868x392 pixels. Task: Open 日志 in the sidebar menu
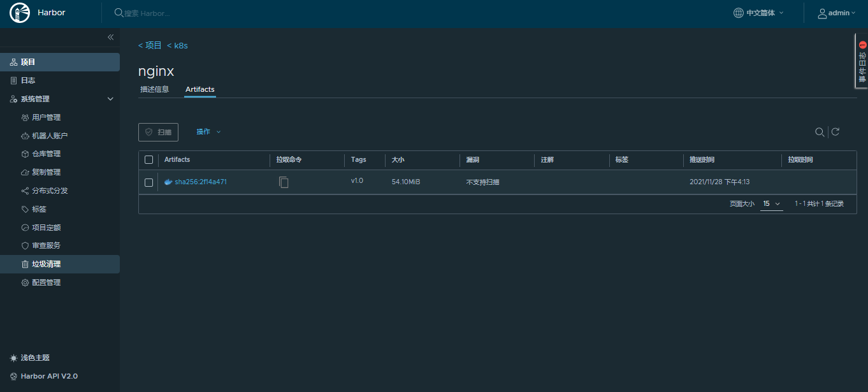coord(60,80)
